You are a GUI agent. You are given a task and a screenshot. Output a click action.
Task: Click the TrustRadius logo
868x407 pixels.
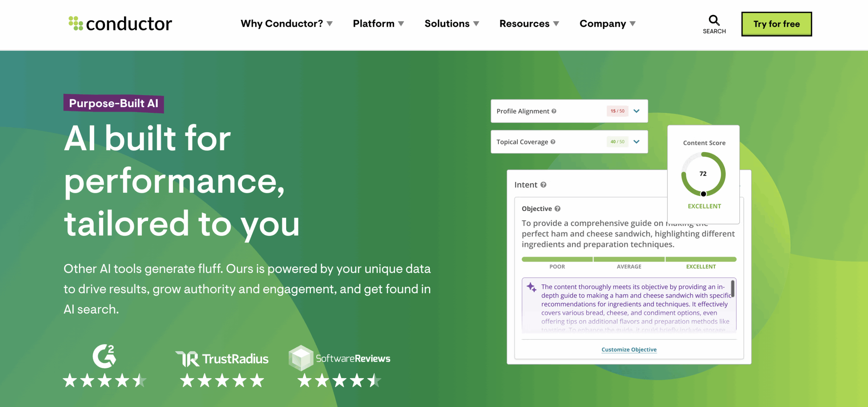coord(222,359)
